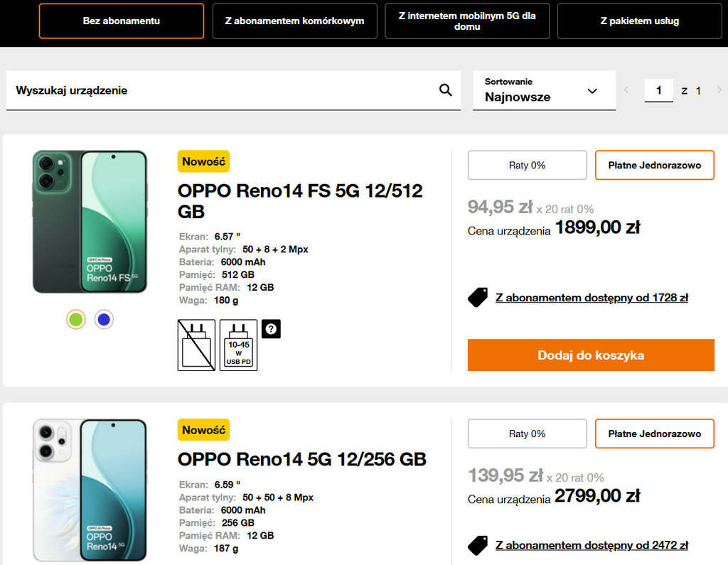Click the price tag icon for Reno14 5G
Screen dimensions: 728x565
tap(478, 545)
